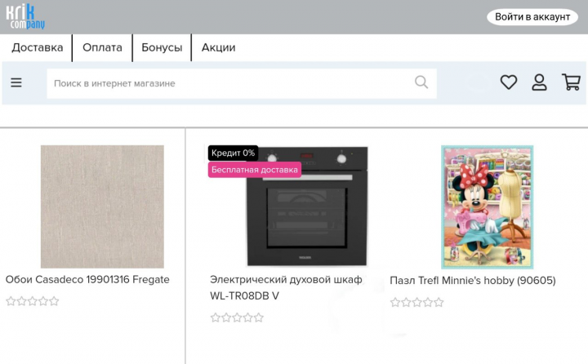Open Электрический духовой шкаф WL-TR08DB V link
Image resolution: width=588 pixels, height=364 pixels.
(x=286, y=287)
